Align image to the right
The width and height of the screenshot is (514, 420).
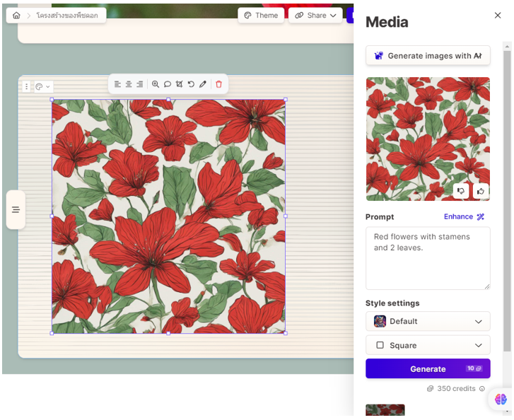tap(139, 84)
